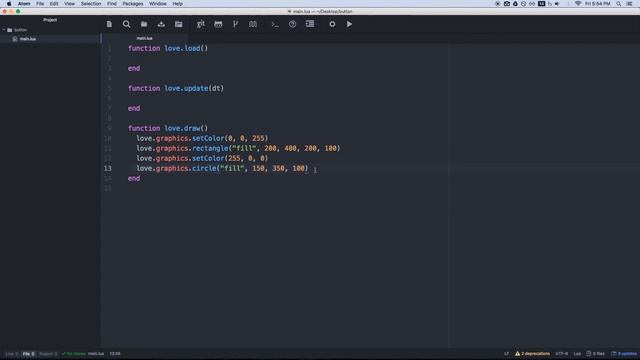Image resolution: width=640 pixels, height=360 pixels.
Task: Click the open folder toolbar icon
Action: [144, 24]
